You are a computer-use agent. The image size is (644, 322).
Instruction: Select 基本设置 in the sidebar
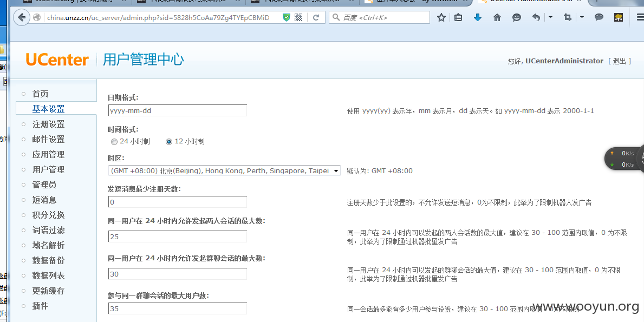[48, 109]
